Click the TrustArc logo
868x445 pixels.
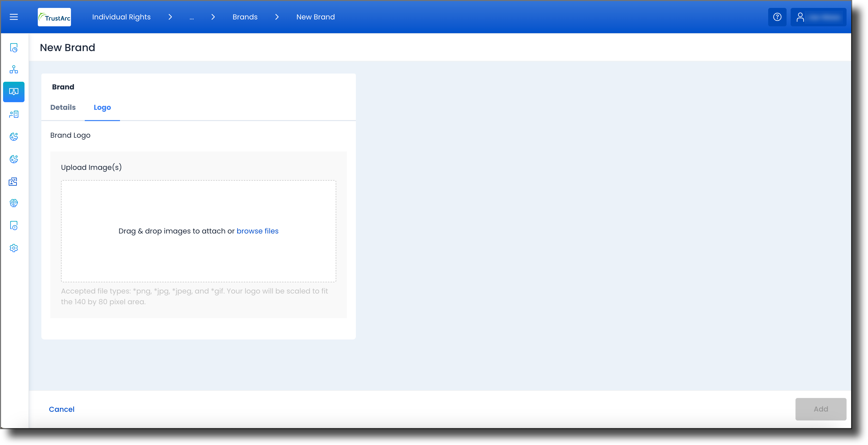(54, 17)
